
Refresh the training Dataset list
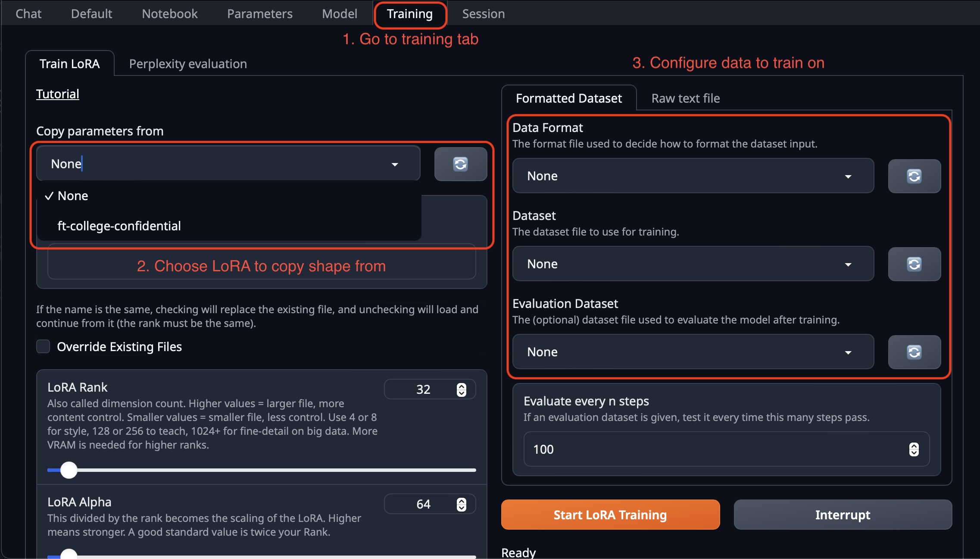[914, 264]
